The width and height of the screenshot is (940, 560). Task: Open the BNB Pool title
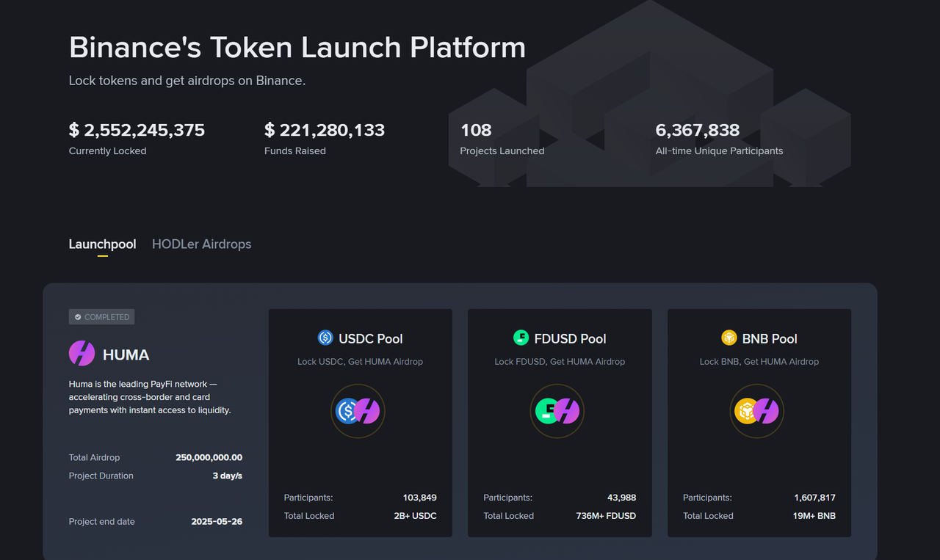point(770,338)
